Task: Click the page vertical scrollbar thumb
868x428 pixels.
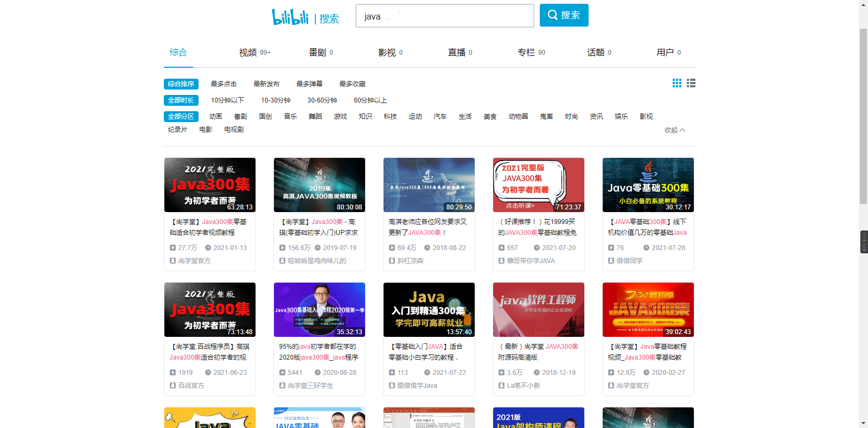Action: pos(863,117)
